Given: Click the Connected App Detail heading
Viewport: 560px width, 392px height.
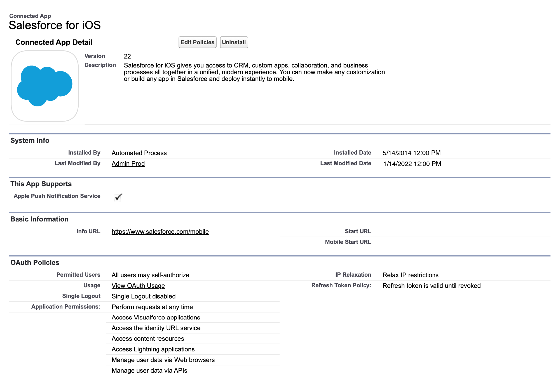Looking at the screenshot, I should point(54,42).
